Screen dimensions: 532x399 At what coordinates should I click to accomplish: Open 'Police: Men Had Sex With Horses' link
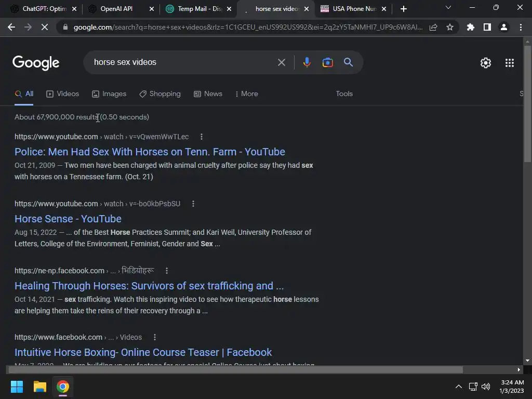point(150,152)
